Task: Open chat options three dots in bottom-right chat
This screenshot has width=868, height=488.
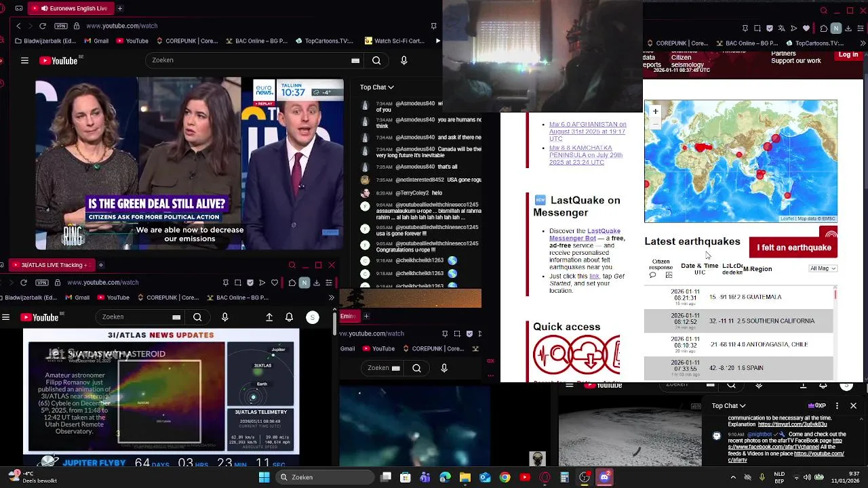Action: pos(837,406)
